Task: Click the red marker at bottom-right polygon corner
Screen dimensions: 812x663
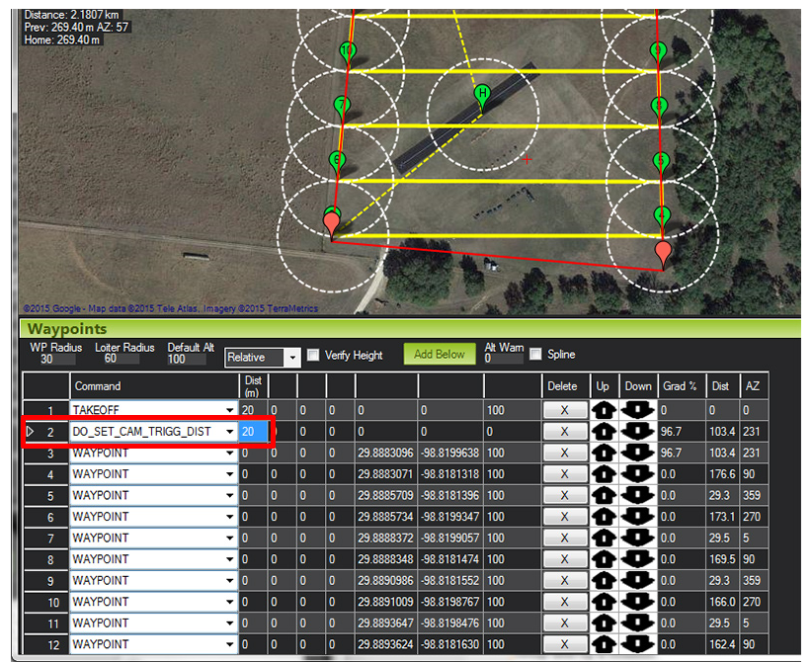Action: click(x=663, y=253)
